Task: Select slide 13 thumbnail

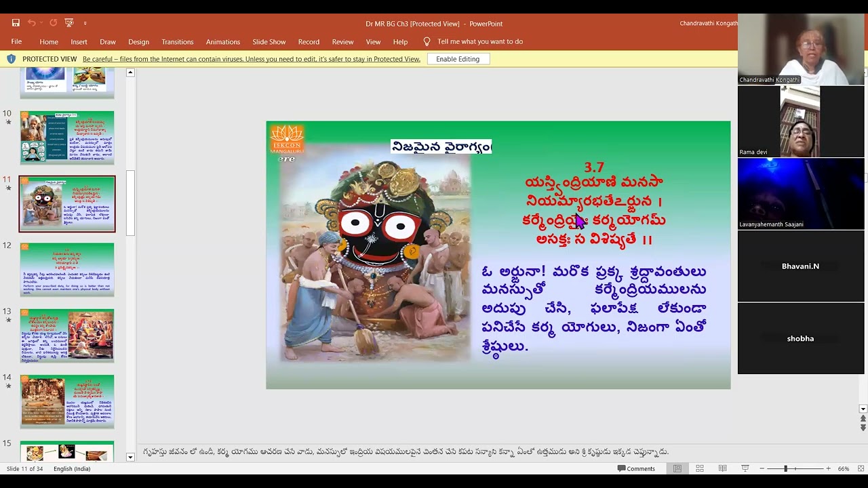Action: pos(67,335)
